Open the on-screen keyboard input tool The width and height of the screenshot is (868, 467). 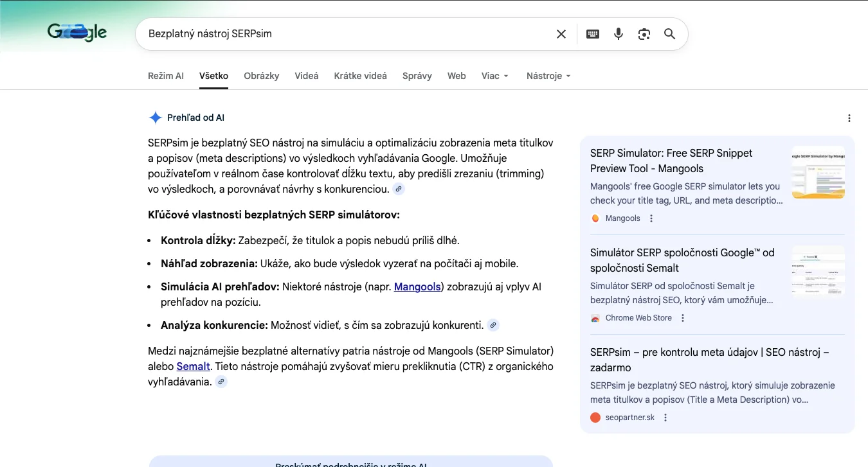pos(593,34)
